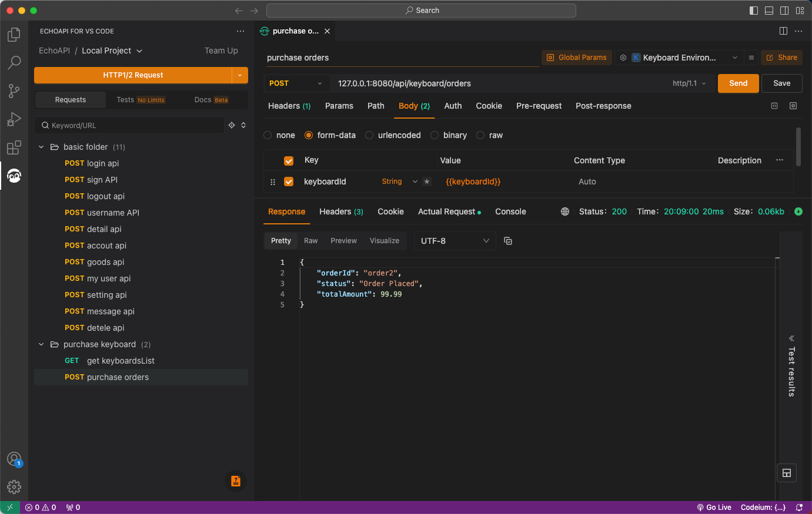Open EchoAPI panel more actions menu
The width and height of the screenshot is (812, 514).
(240, 31)
